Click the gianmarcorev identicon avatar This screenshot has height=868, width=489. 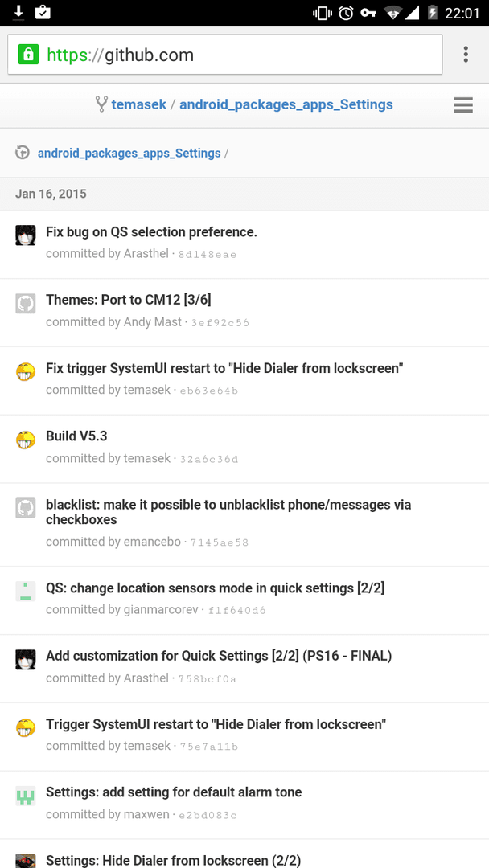click(x=26, y=592)
